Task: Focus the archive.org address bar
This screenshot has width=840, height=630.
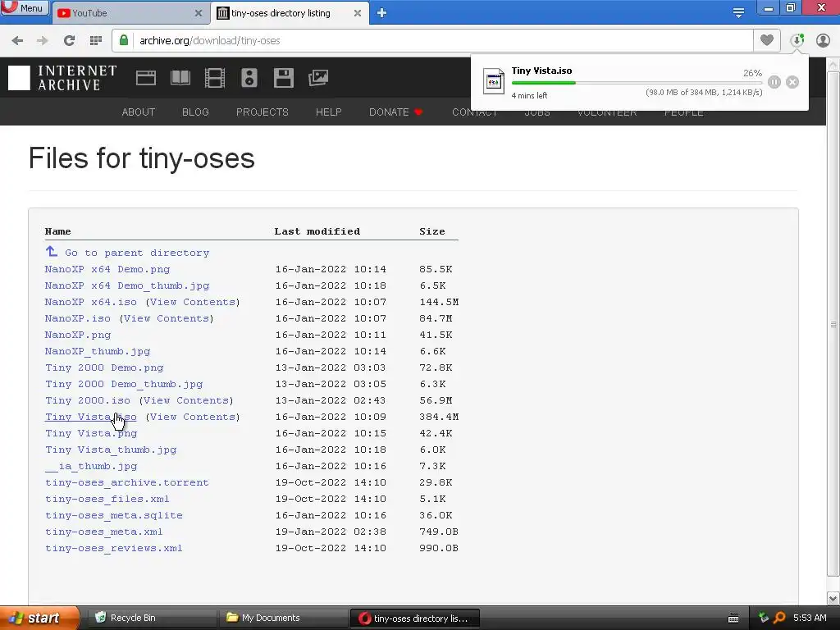Action: (432, 40)
